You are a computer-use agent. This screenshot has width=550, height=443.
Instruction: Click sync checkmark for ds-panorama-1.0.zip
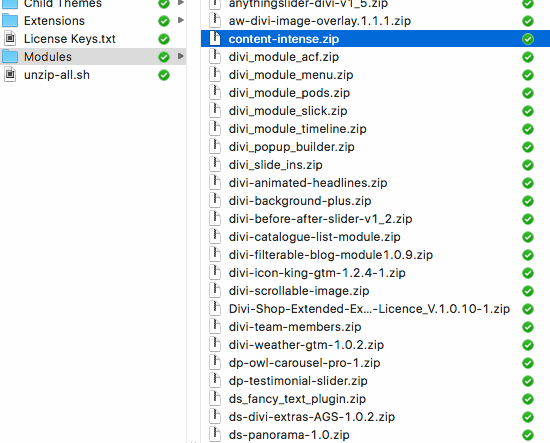click(x=528, y=435)
